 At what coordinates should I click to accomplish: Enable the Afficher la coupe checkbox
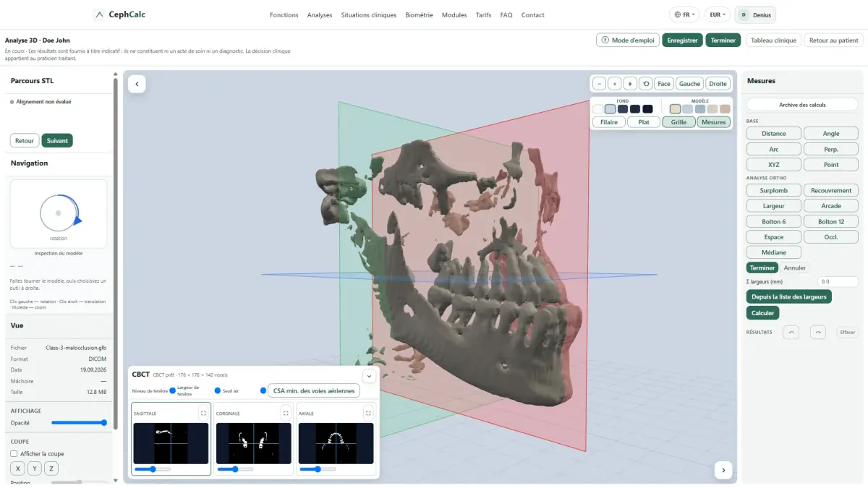tap(14, 454)
